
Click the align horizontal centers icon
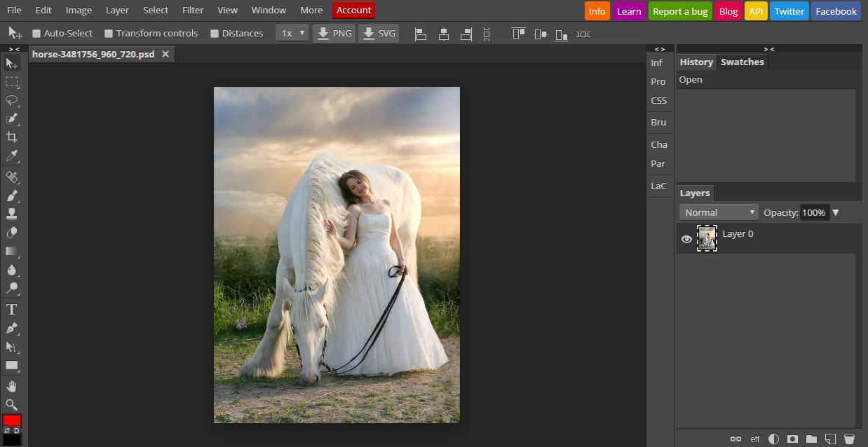(444, 34)
